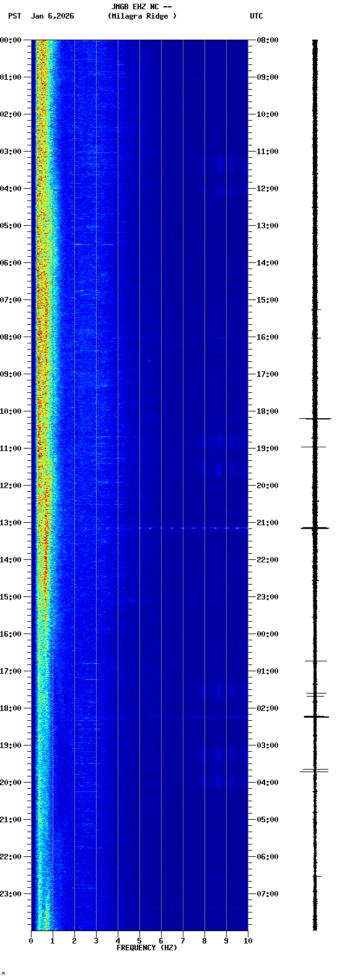Image resolution: width=342 pixels, height=980 pixels.
Task: Click the 00:00 PST time label
Action: pos(11,40)
